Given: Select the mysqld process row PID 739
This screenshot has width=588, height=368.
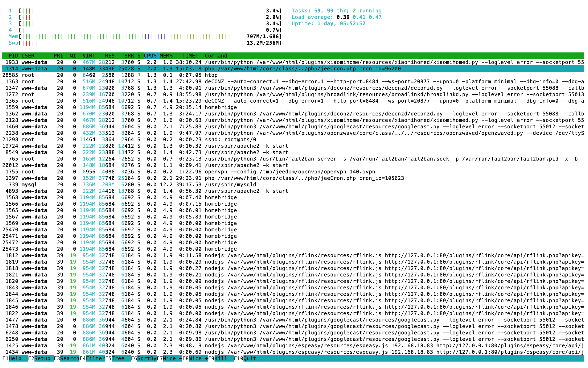Looking at the screenshot, I should tap(293, 185).
